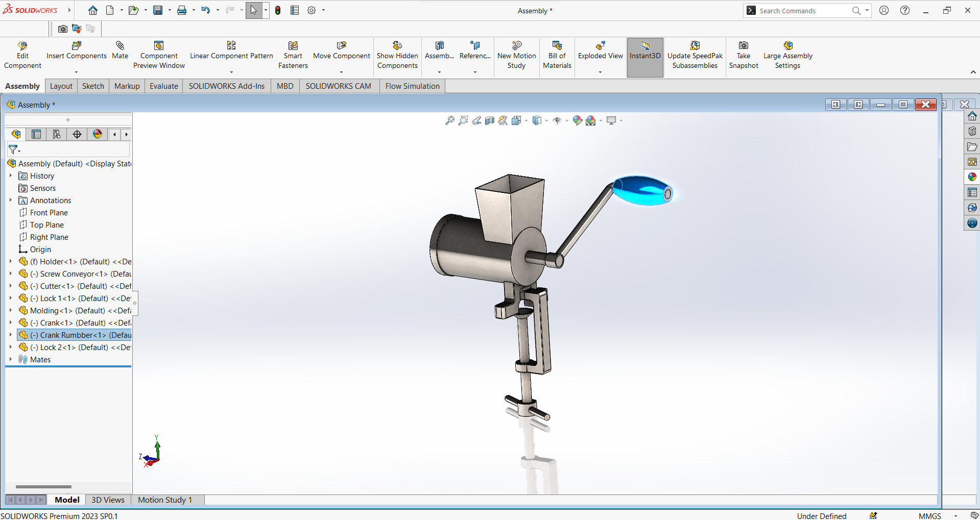980x520 pixels.
Task: Open the Exploded View dropdown arrow
Action: tap(600, 72)
